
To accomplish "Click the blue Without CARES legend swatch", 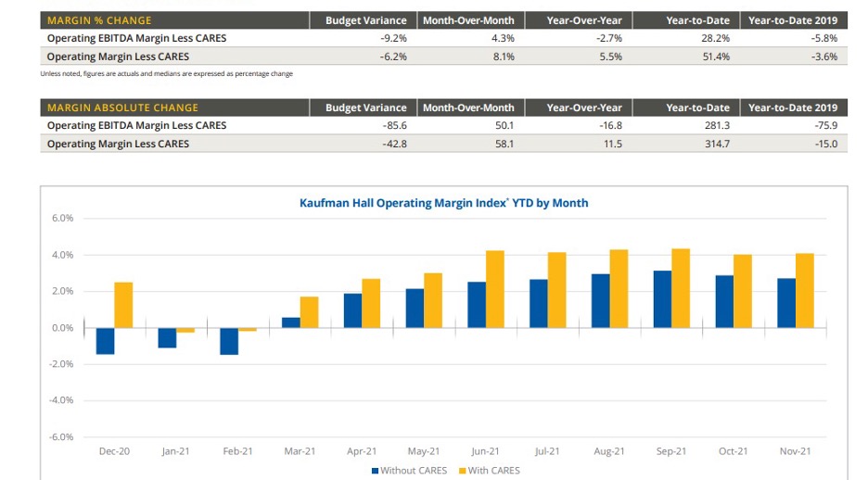I will coord(375,471).
